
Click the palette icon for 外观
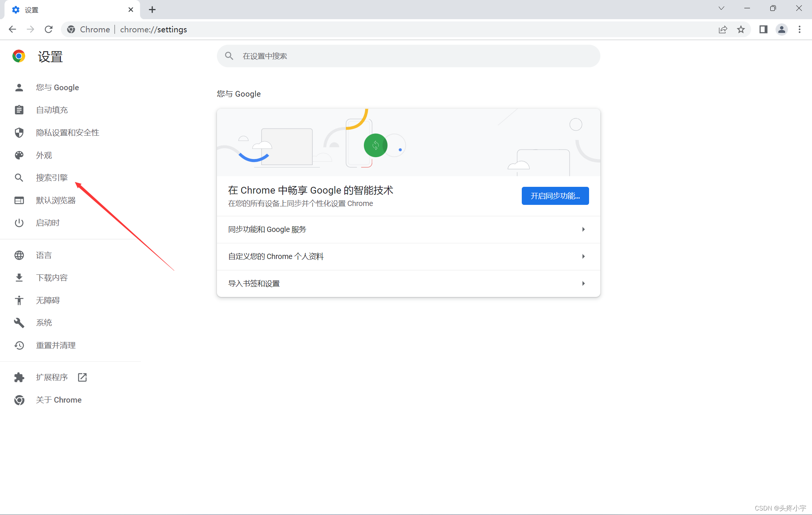(x=19, y=155)
